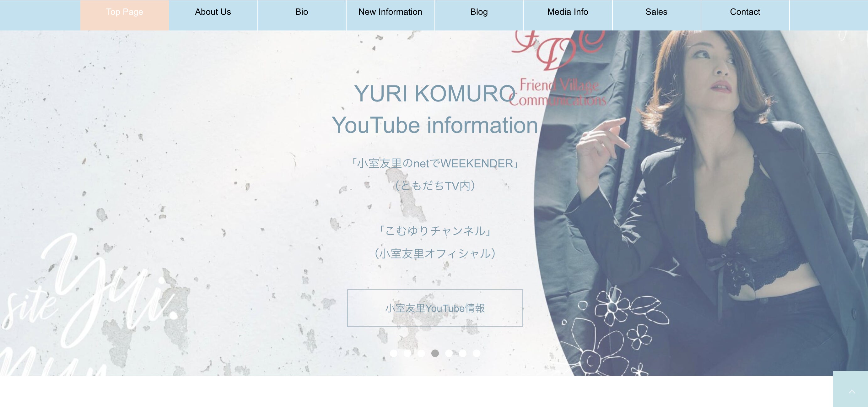The height and width of the screenshot is (407, 868).
Task: Click the 小室友里YouTube情報 button
Action: coord(435,308)
